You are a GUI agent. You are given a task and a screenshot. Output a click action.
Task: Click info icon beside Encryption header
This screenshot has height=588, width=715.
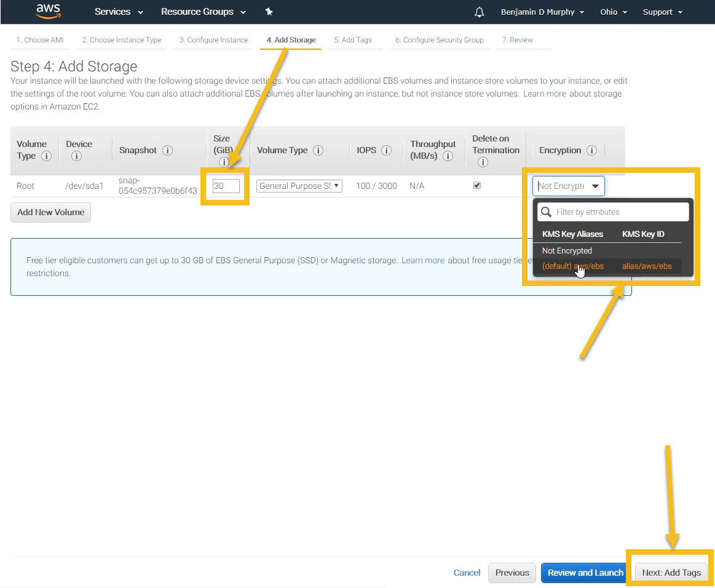(591, 150)
